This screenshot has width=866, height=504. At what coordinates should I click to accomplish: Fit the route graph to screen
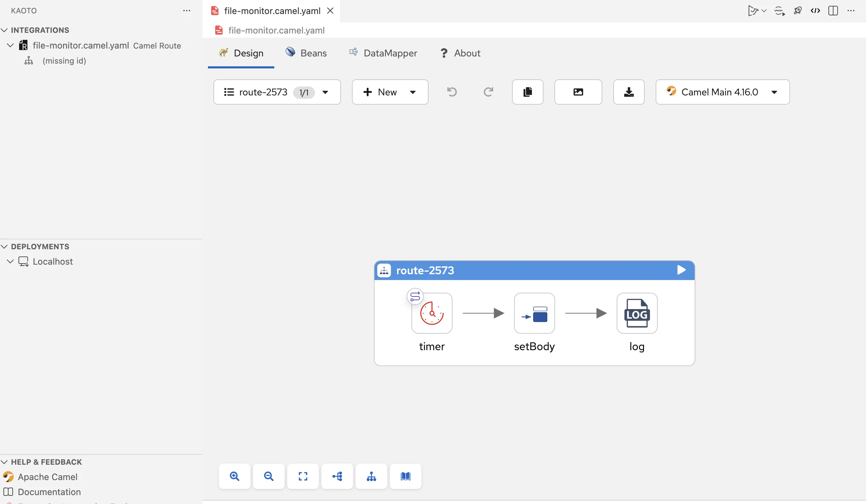click(x=303, y=476)
